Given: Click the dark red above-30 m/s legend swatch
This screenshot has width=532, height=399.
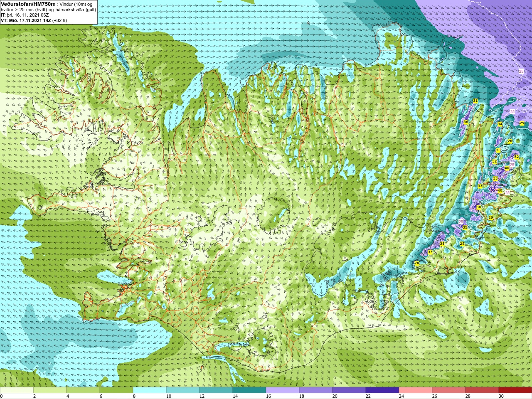Looking at the screenshot, I should coord(515,390).
